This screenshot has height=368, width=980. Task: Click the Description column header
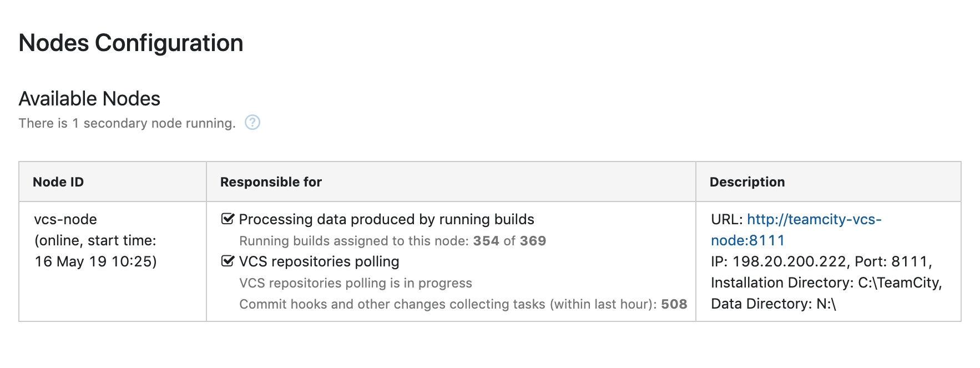(x=747, y=182)
